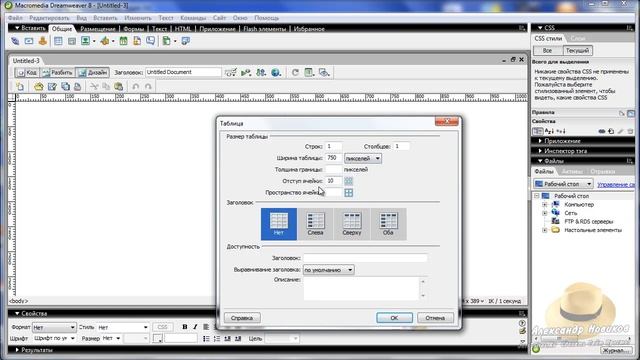Image resolution: width=640 pixels, height=360 pixels.
Task: Click OK in the Table dialog
Action: 394,318
